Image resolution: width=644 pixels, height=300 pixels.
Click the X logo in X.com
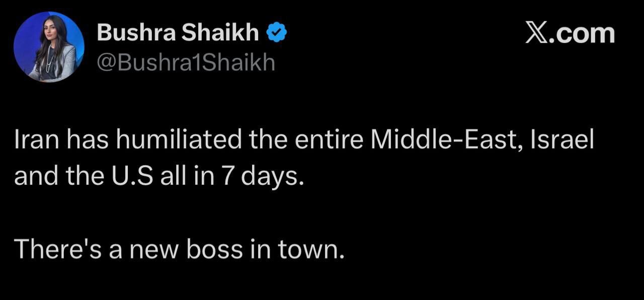[x=535, y=34]
